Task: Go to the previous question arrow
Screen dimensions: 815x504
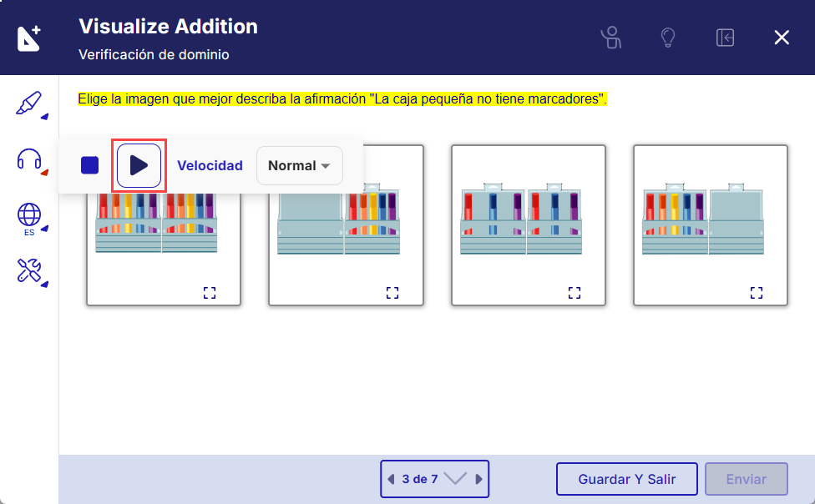Action: [x=391, y=478]
